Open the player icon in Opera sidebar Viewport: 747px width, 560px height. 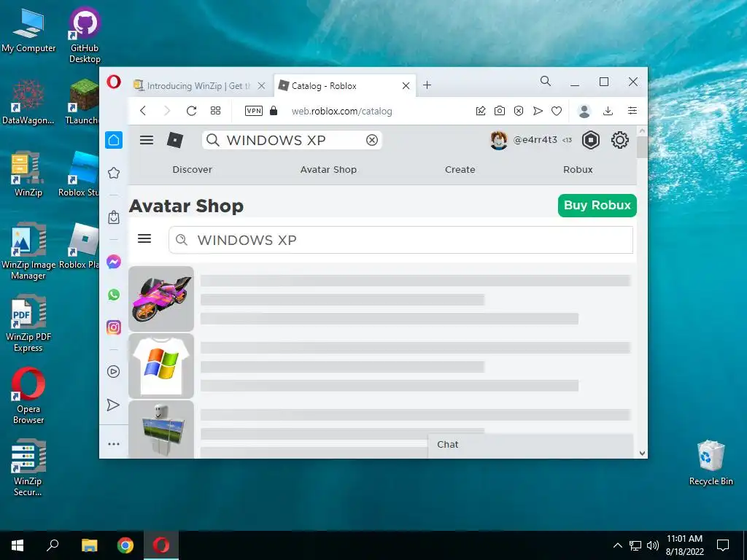point(113,371)
